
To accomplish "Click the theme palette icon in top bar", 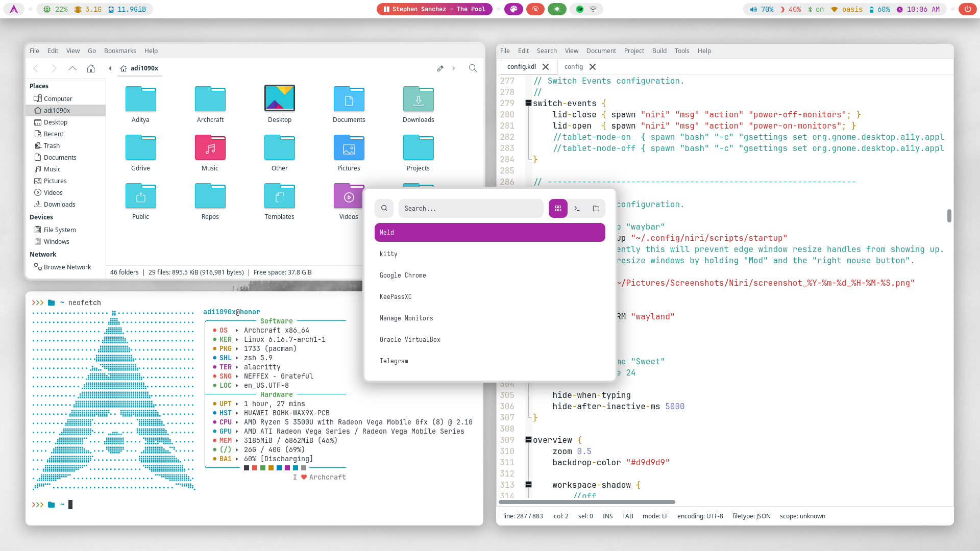I will tap(513, 9).
